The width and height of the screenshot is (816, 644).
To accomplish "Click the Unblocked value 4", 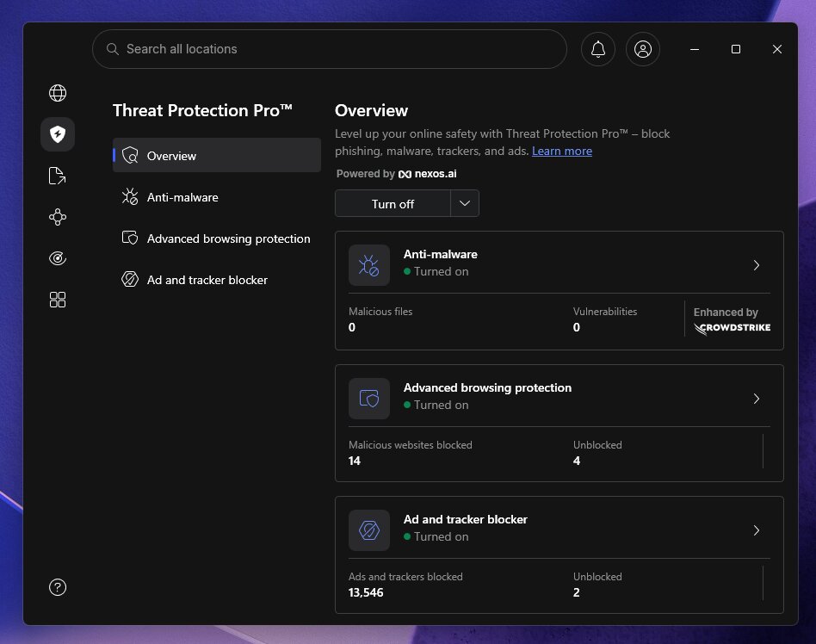I will [577, 461].
